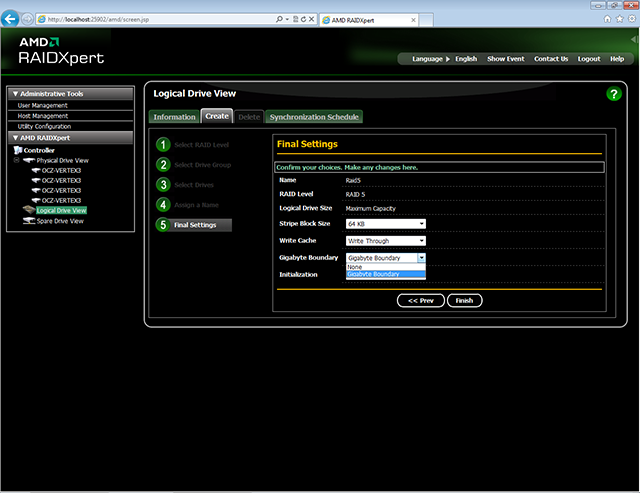640x493 pixels.
Task: Click Logout in the header
Action: point(589,59)
